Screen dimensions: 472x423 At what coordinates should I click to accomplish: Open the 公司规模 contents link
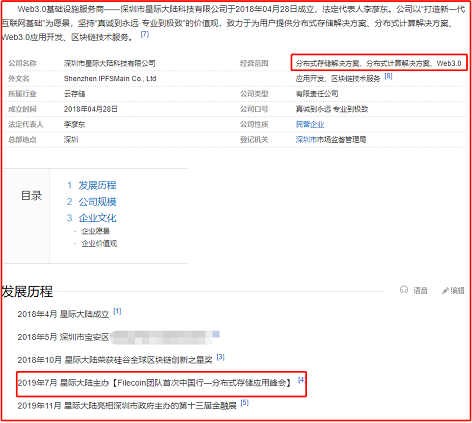click(x=97, y=202)
